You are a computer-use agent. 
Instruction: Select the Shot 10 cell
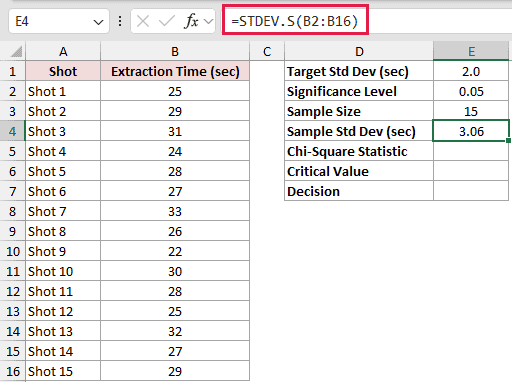coord(63,271)
